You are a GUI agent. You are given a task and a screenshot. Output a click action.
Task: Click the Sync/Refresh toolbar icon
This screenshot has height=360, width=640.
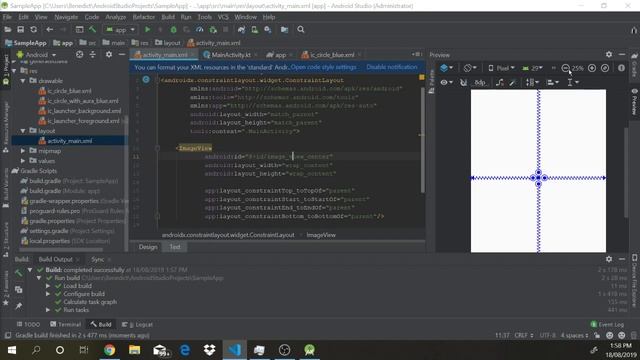33,29
